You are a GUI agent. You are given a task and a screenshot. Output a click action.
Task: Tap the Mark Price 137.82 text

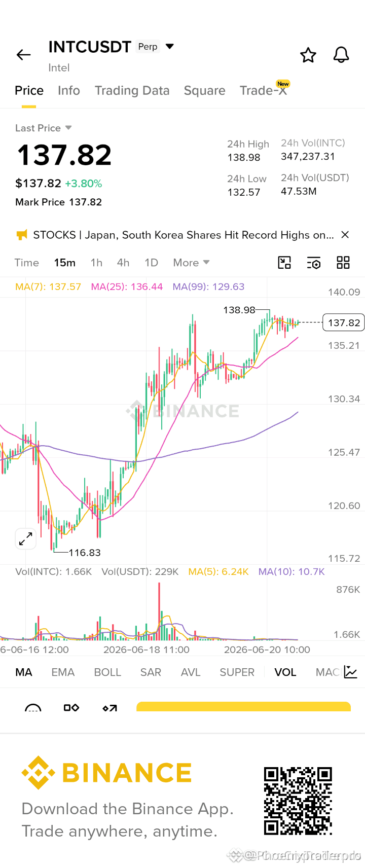coord(58,202)
